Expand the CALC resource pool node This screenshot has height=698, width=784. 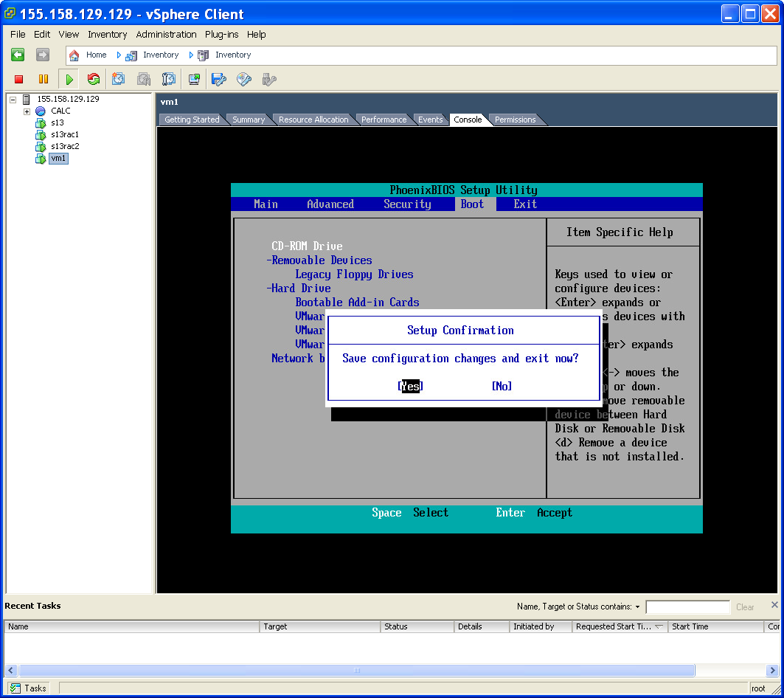pos(27,111)
